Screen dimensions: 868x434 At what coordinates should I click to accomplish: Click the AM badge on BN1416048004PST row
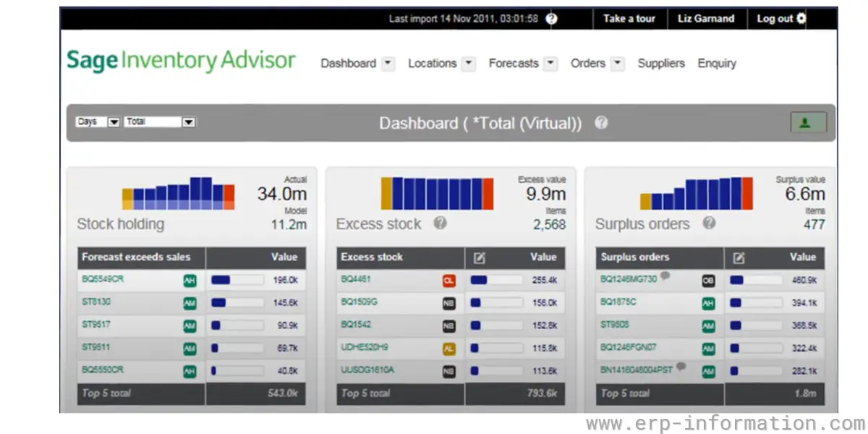tap(708, 372)
